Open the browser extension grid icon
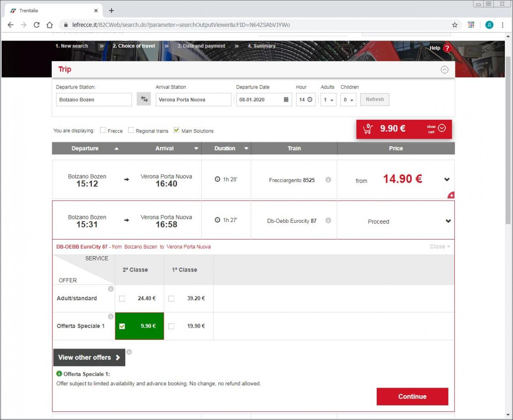The image size is (513, 420). (x=471, y=25)
